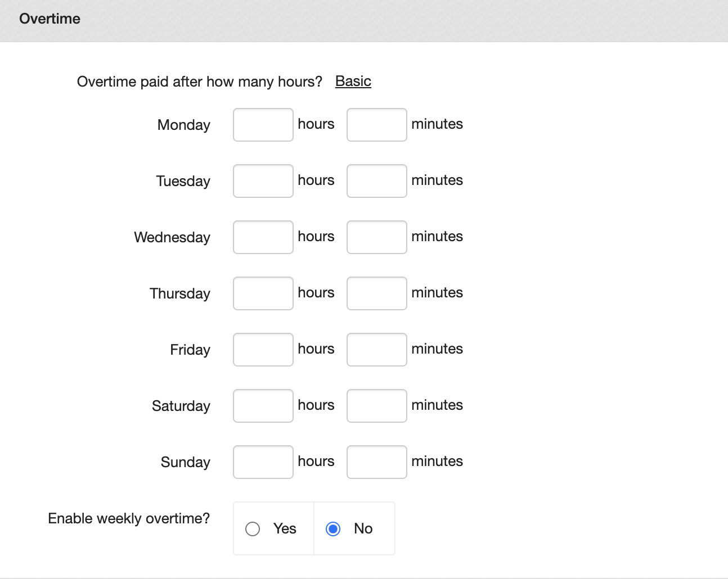
Task: Select the No weekly overtime radio
Action: click(333, 529)
